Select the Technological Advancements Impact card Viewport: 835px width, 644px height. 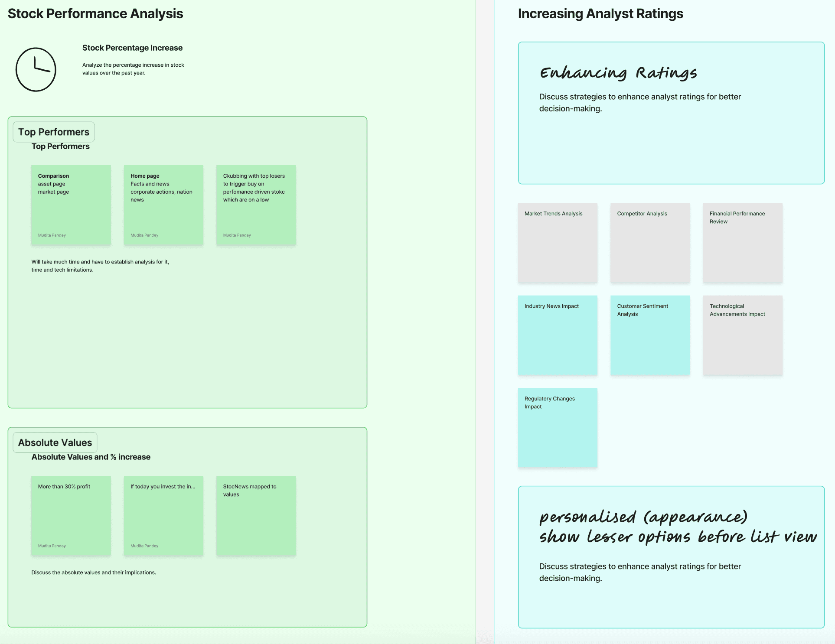(743, 335)
